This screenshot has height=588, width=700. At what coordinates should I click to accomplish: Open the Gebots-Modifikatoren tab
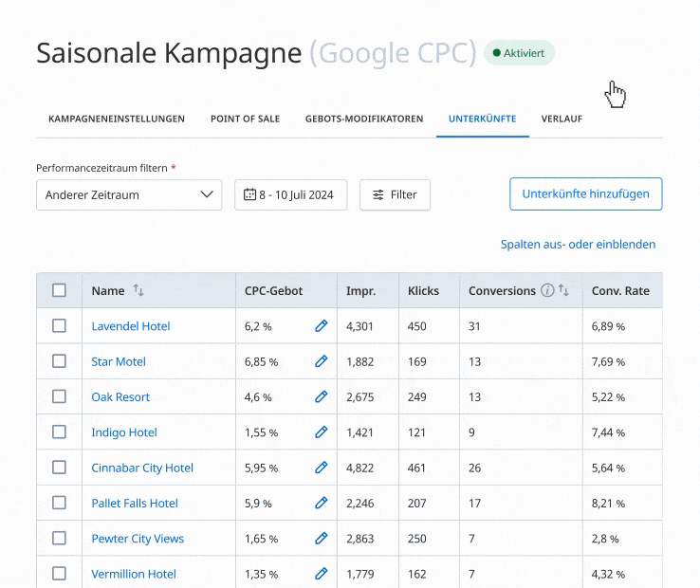click(x=364, y=119)
